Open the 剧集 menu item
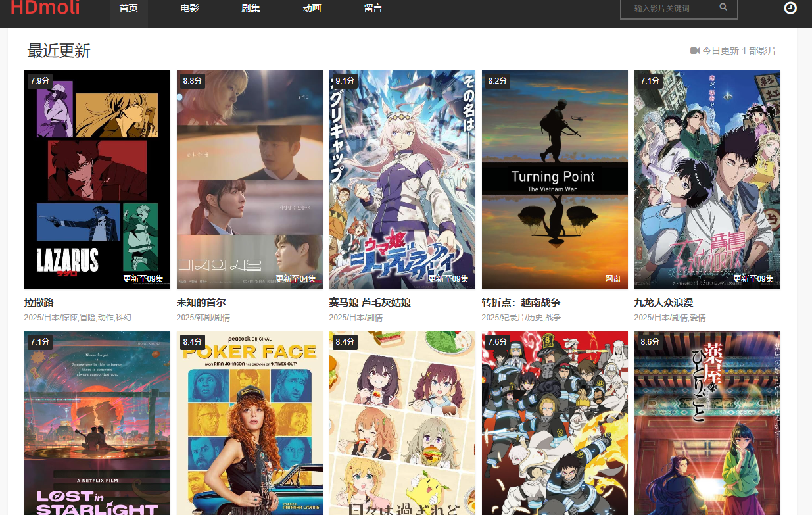 point(251,9)
